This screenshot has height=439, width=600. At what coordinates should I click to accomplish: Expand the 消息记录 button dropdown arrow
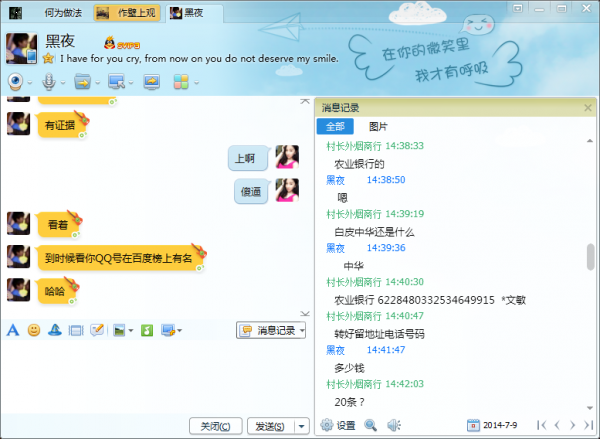click(x=302, y=330)
